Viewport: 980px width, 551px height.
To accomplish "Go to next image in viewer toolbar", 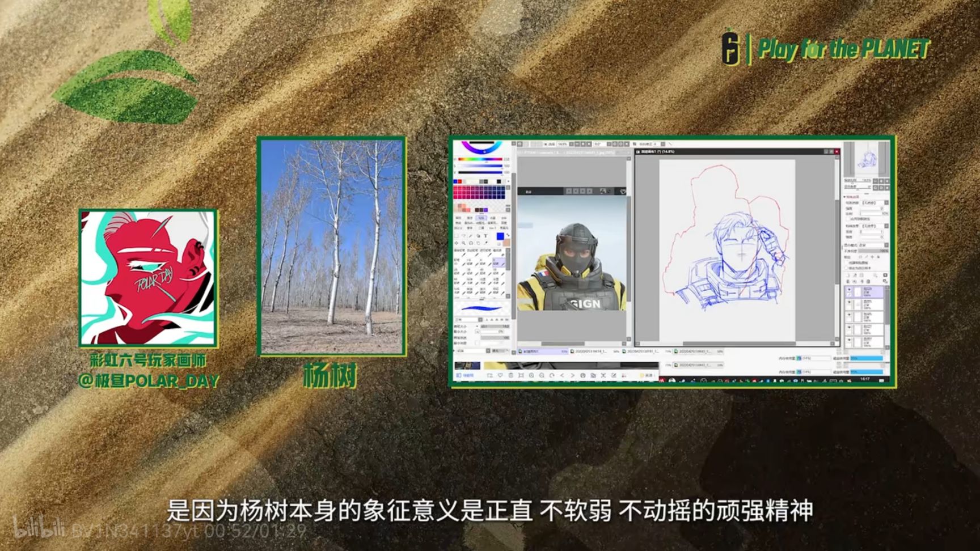I will (572, 375).
